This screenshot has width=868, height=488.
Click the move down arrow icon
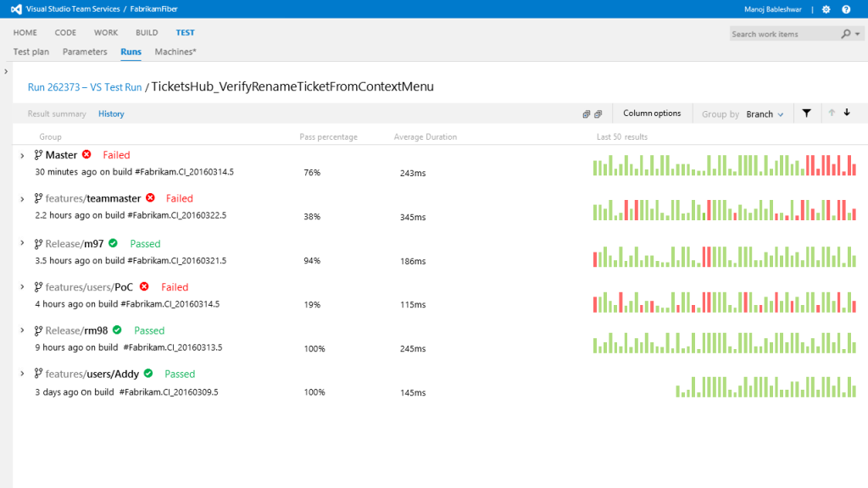tap(847, 113)
